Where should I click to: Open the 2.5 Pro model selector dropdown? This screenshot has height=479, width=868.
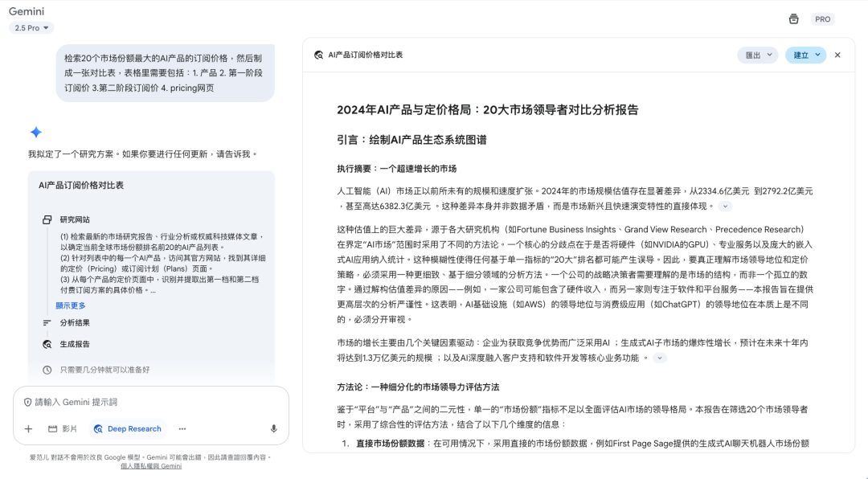point(31,27)
